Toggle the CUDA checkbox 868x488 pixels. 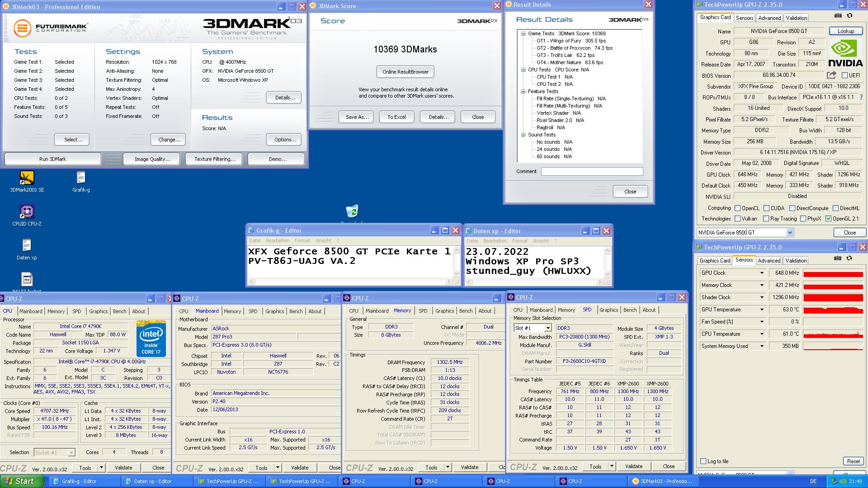[x=766, y=208]
